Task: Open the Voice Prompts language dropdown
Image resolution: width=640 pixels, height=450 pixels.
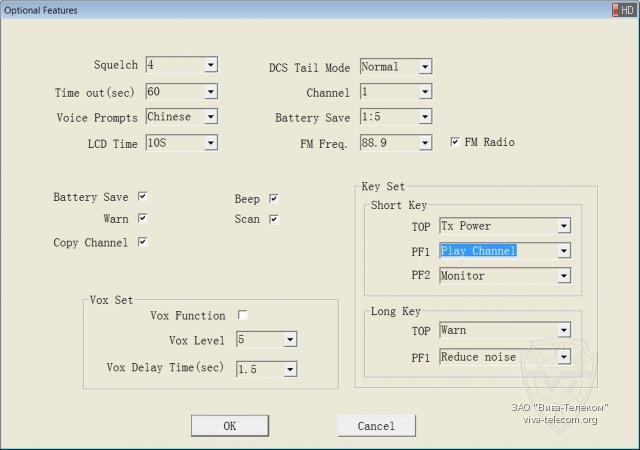Action: tap(210, 117)
